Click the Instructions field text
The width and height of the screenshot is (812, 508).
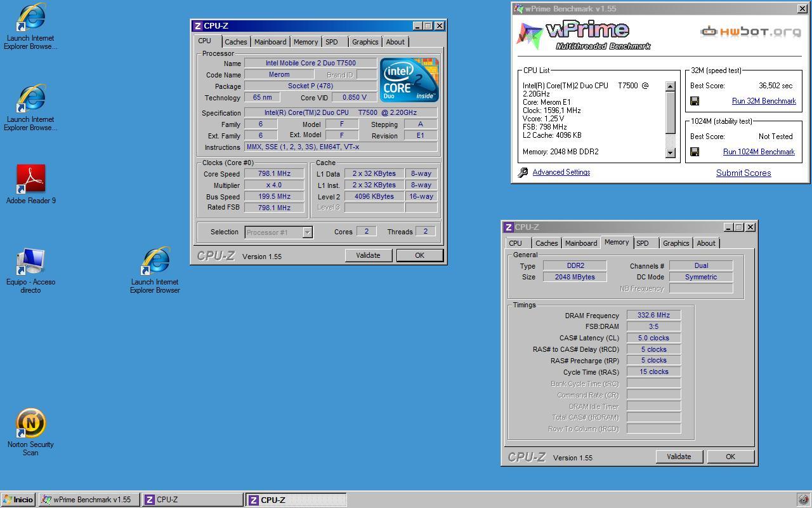[341, 147]
